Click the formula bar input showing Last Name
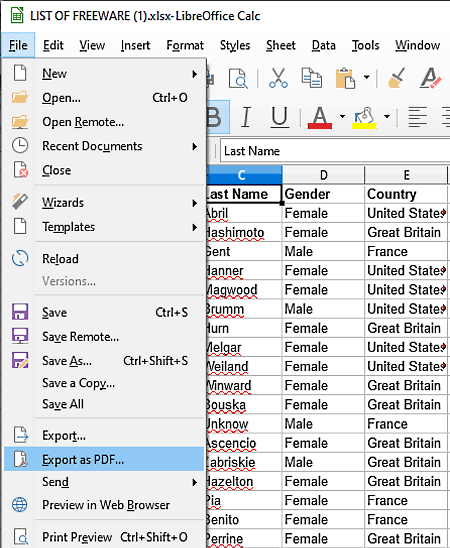Viewport: 450px width, 548px height. coord(335,151)
